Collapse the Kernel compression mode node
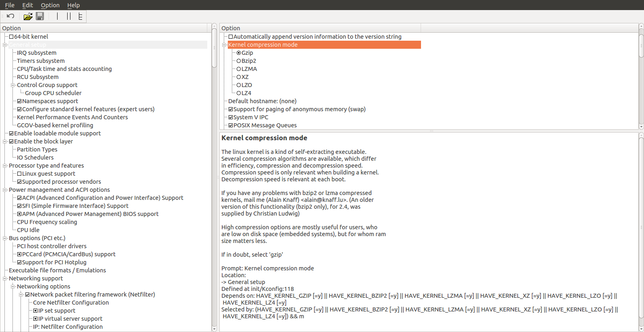Image resolution: width=644 pixels, height=332 pixels. pyautogui.click(x=225, y=45)
